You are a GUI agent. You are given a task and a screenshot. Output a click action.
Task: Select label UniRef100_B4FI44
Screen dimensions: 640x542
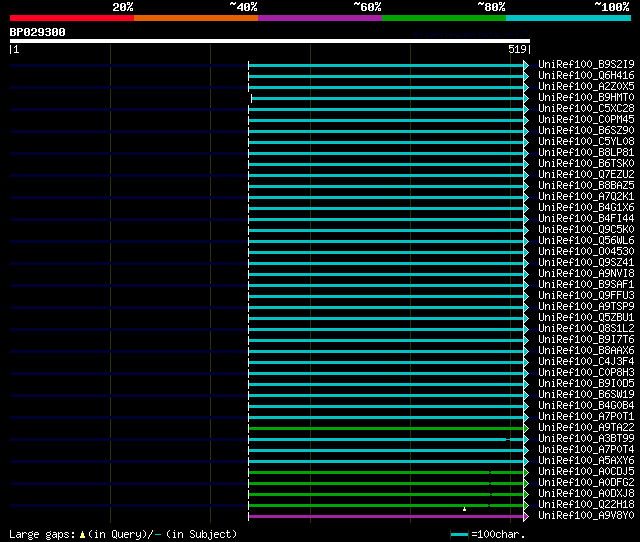pos(586,218)
